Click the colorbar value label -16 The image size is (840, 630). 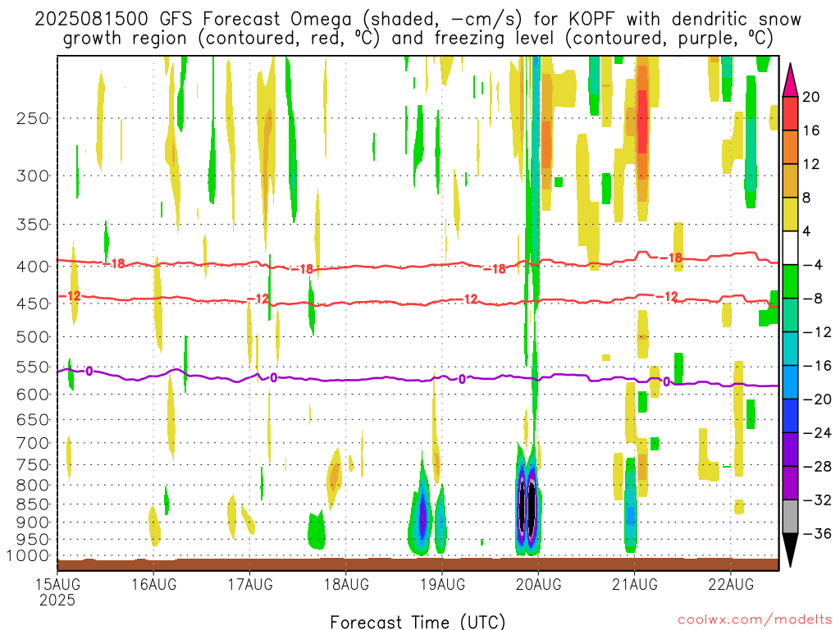click(816, 366)
